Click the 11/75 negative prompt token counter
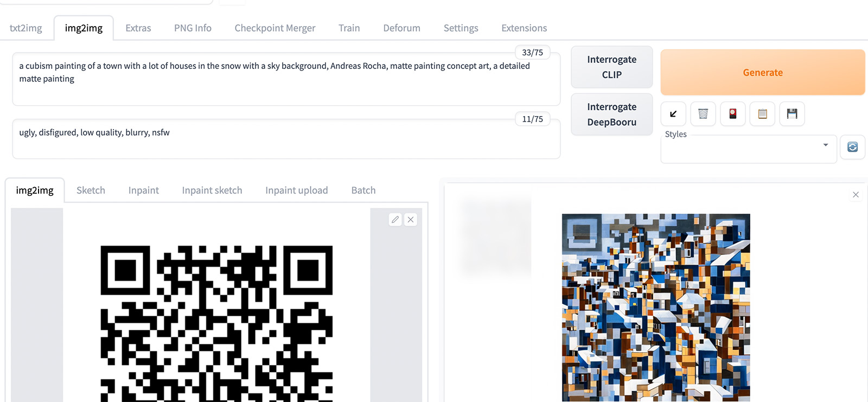 point(532,119)
